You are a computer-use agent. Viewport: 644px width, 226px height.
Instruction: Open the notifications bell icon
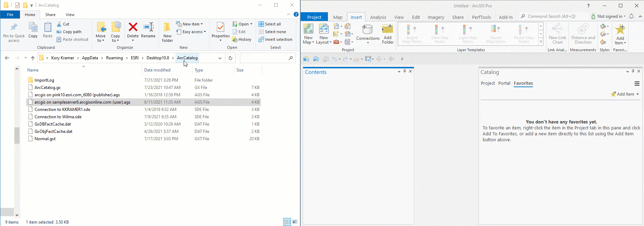pos(631,16)
